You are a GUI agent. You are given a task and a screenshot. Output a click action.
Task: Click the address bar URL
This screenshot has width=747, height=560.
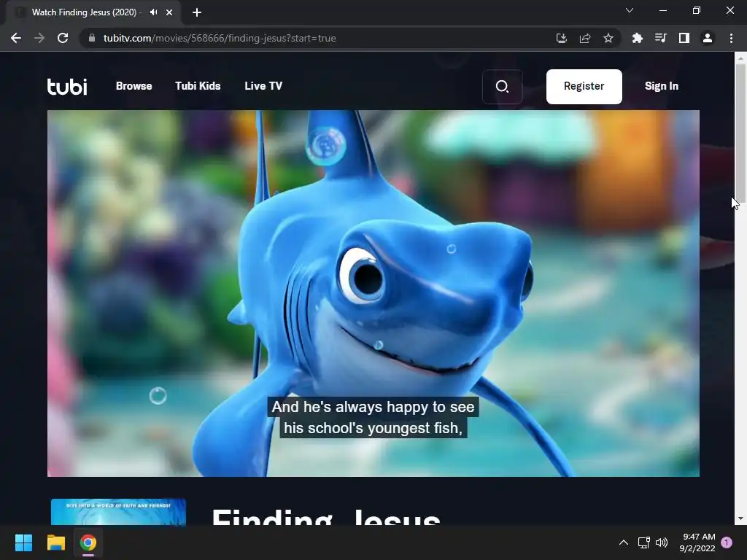click(220, 38)
